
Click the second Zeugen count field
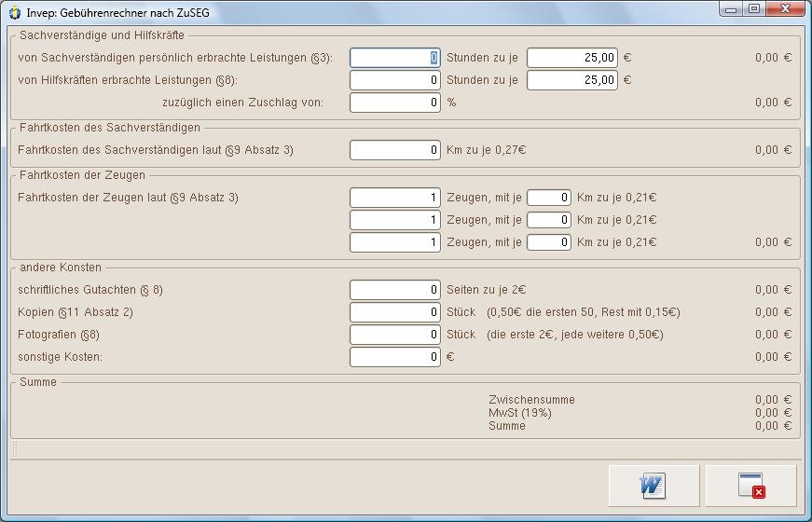(x=395, y=220)
